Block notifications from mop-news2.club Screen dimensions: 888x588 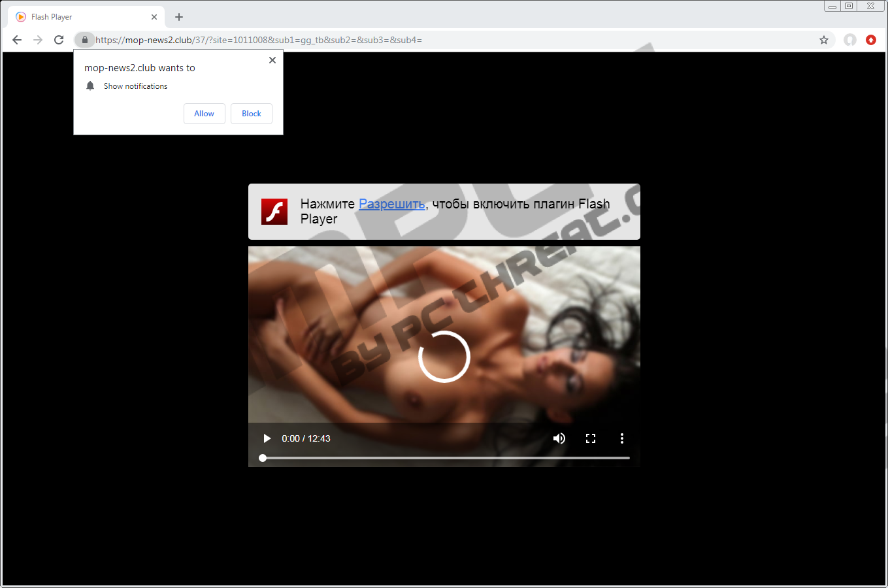pos(251,114)
